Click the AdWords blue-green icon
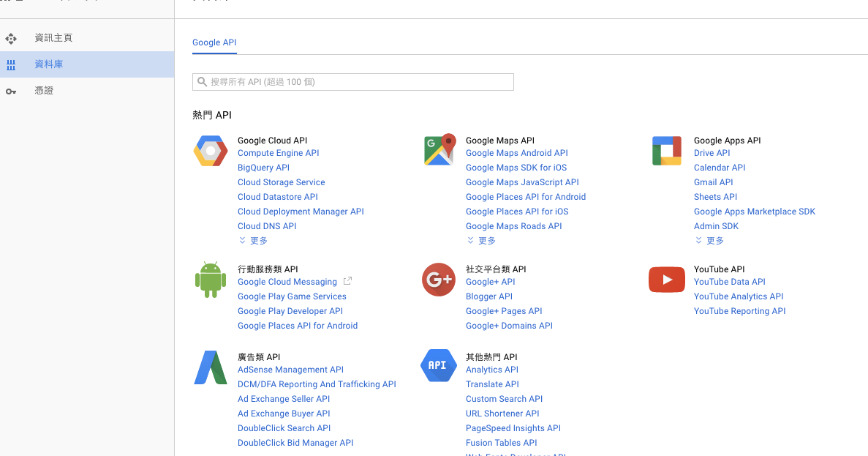 [211, 367]
